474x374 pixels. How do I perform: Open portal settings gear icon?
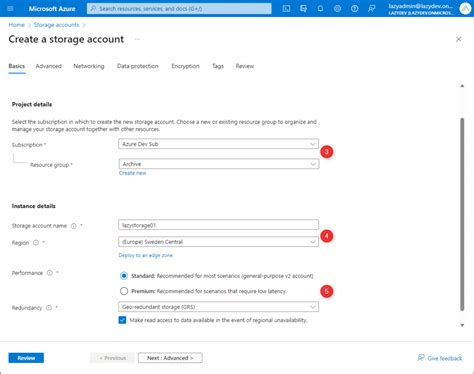click(337, 9)
